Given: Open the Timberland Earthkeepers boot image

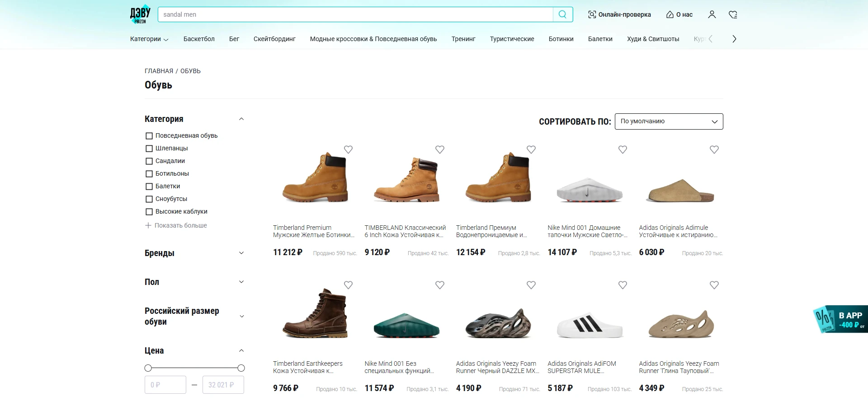Looking at the screenshot, I should click(315, 313).
